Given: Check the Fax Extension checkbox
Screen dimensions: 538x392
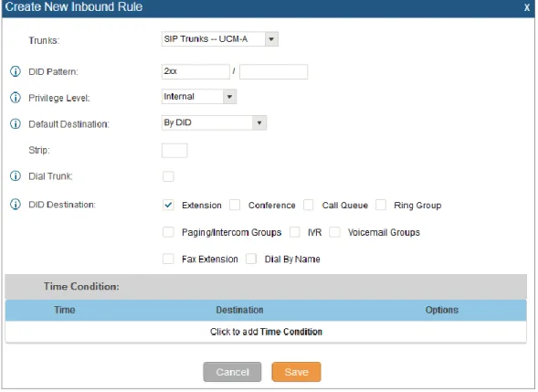Looking at the screenshot, I should pos(168,259).
